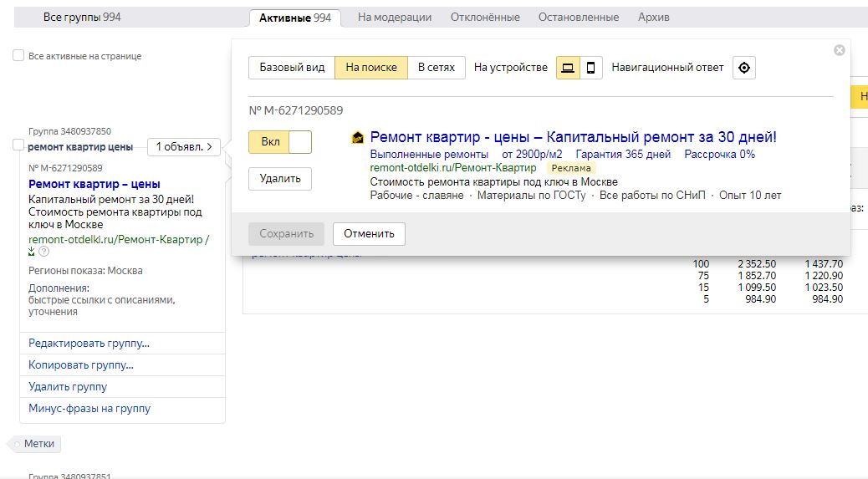Check 'Все активные на странице' checkbox
Image resolution: width=868 pixels, height=479 pixels.
point(18,55)
